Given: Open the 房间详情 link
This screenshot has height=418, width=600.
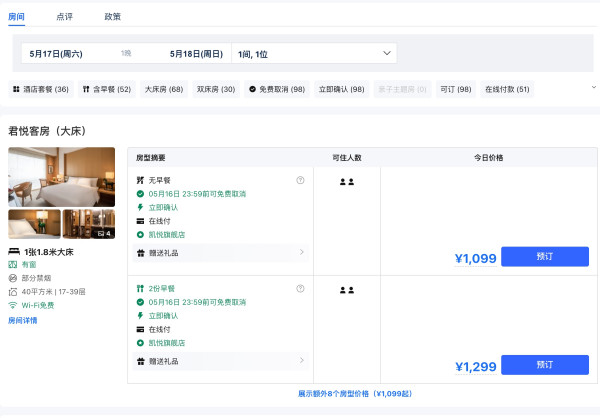Looking at the screenshot, I should click(23, 320).
